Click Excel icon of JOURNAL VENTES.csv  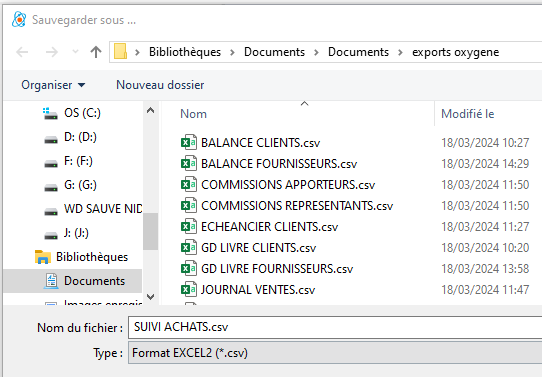pyautogui.click(x=189, y=290)
